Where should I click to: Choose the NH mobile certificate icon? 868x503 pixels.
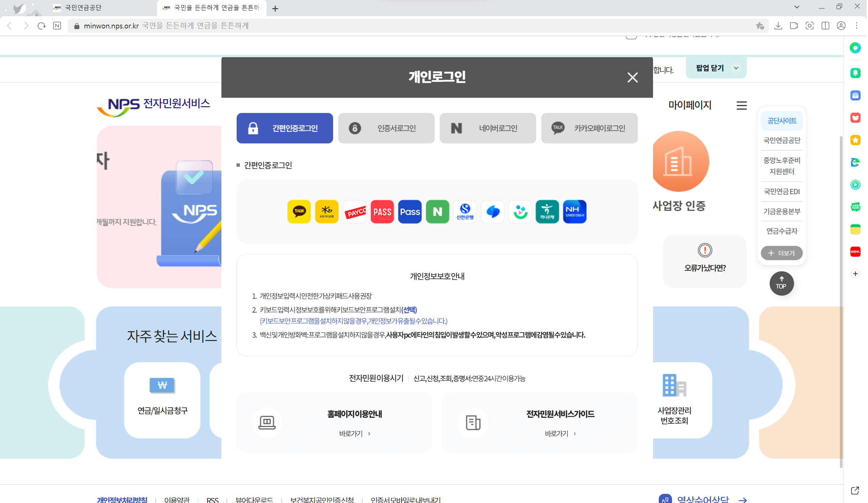[x=574, y=212]
